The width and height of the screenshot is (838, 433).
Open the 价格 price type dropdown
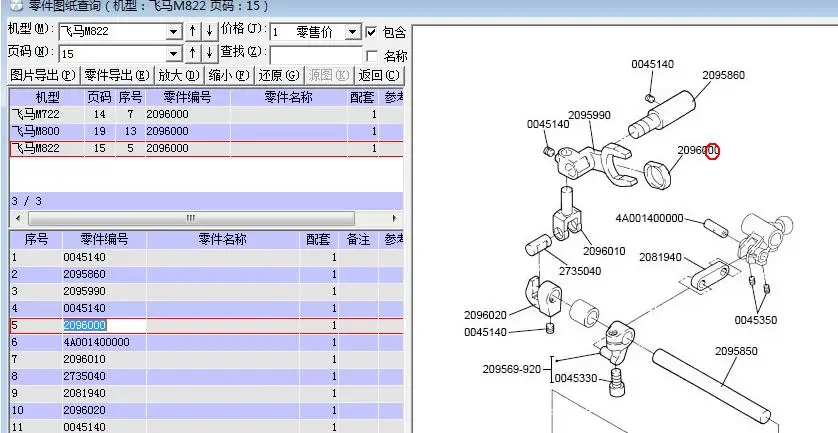[353, 33]
